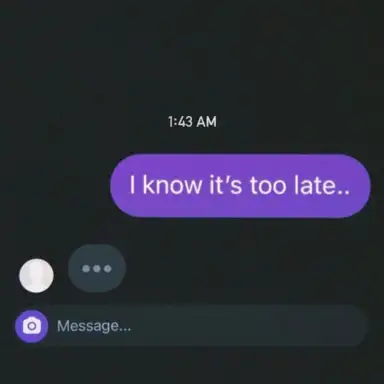Select the purple "I know it's too late.." bubble
The height and width of the screenshot is (384, 384).
pos(240,186)
